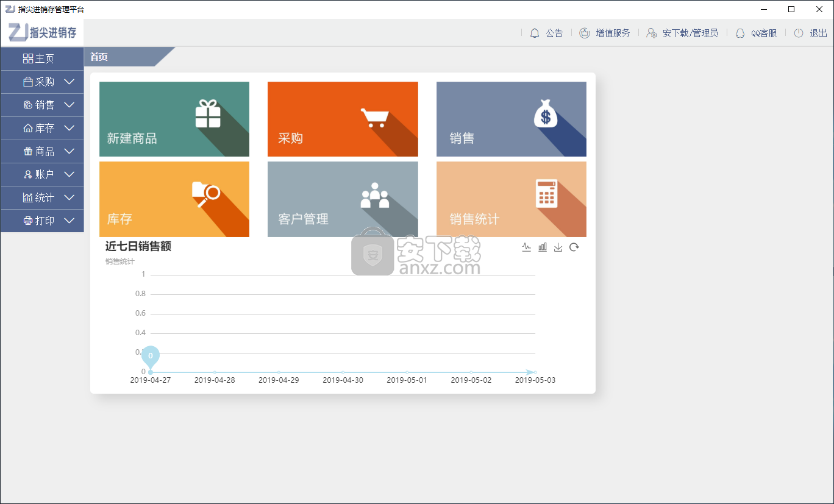Viewport: 834px width, 504px height.
Task: Open the 客户管理 tile
Action: [343, 199]
